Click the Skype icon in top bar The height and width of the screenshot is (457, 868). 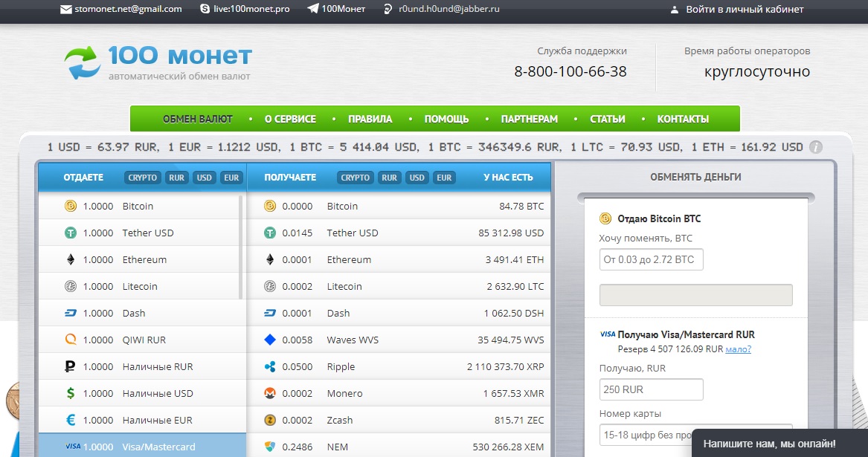[x=205, y=10]
